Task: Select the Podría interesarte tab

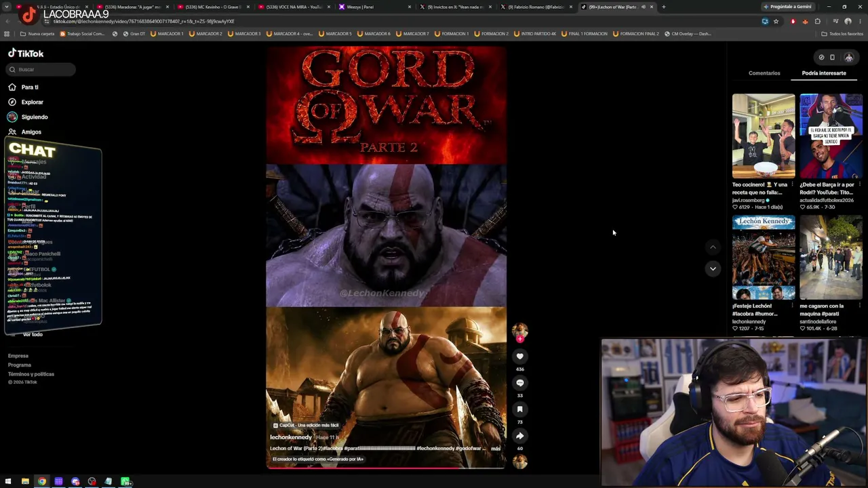Action: tap(824, 73)
